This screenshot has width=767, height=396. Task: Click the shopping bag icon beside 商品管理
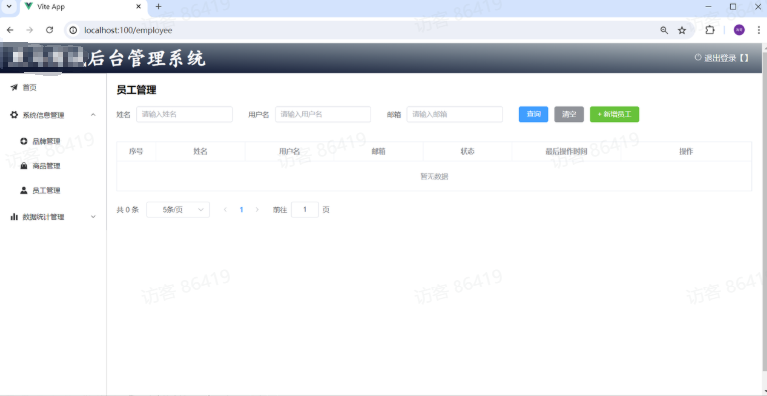click(x=23, y=166)
